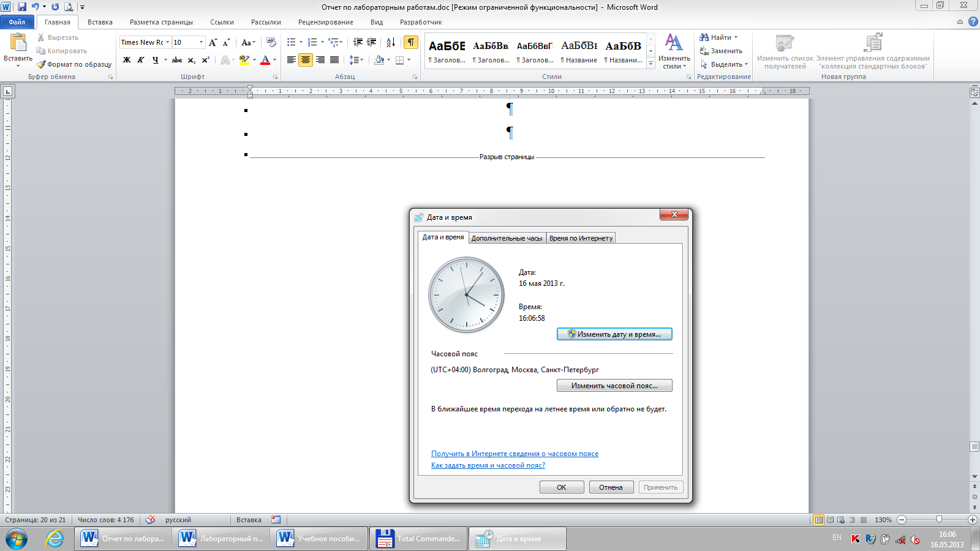This screenshot has width=980, height=551.
Task: Switch to Ссылки ribbon tab
Action: click(222, 22)
